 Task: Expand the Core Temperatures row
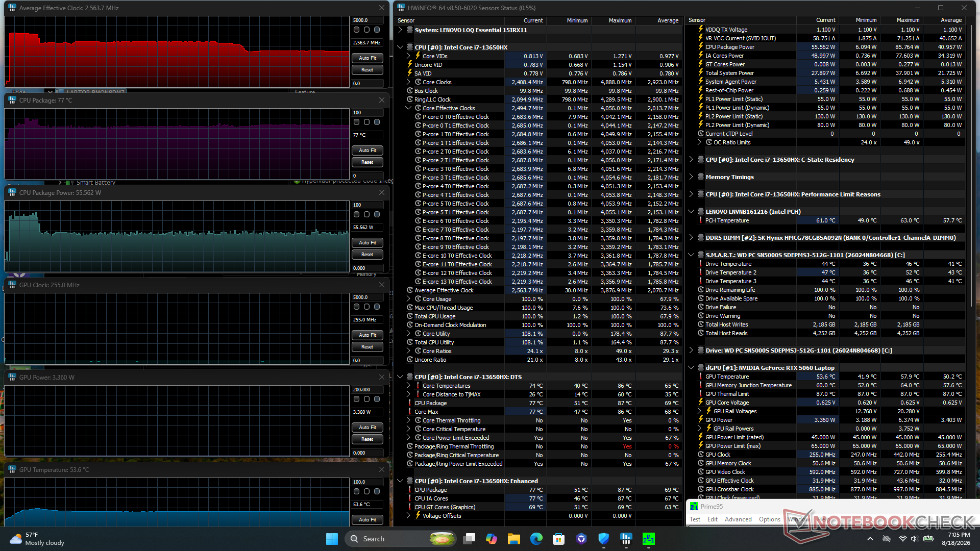click(408, 386)
